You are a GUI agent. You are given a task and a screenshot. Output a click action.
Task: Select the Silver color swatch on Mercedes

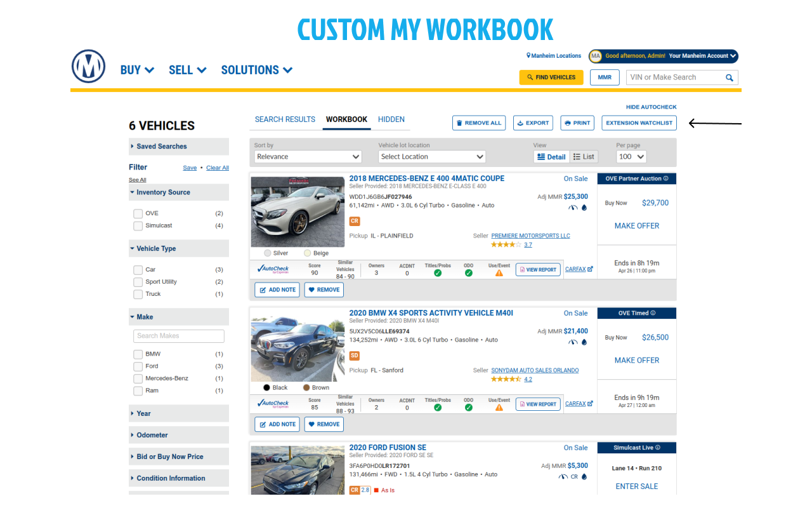pos(267,253)
